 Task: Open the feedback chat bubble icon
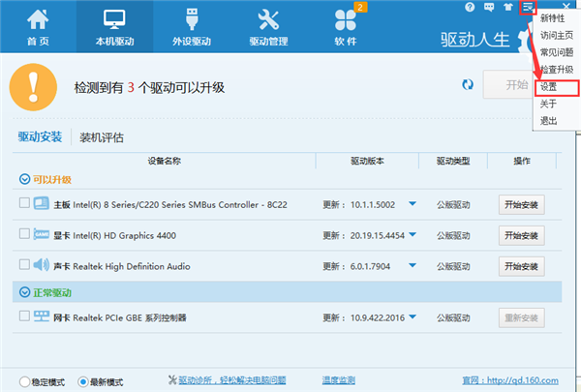pos(489,8)
